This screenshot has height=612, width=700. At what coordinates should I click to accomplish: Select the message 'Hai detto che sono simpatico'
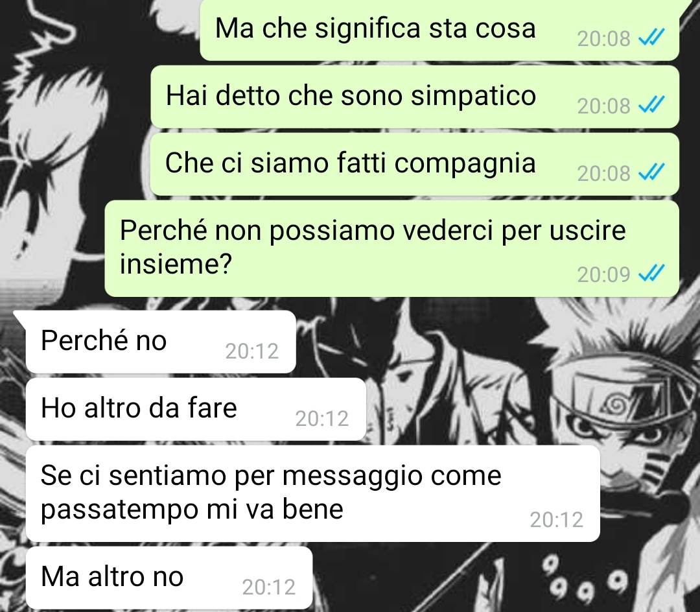[415, 97]
